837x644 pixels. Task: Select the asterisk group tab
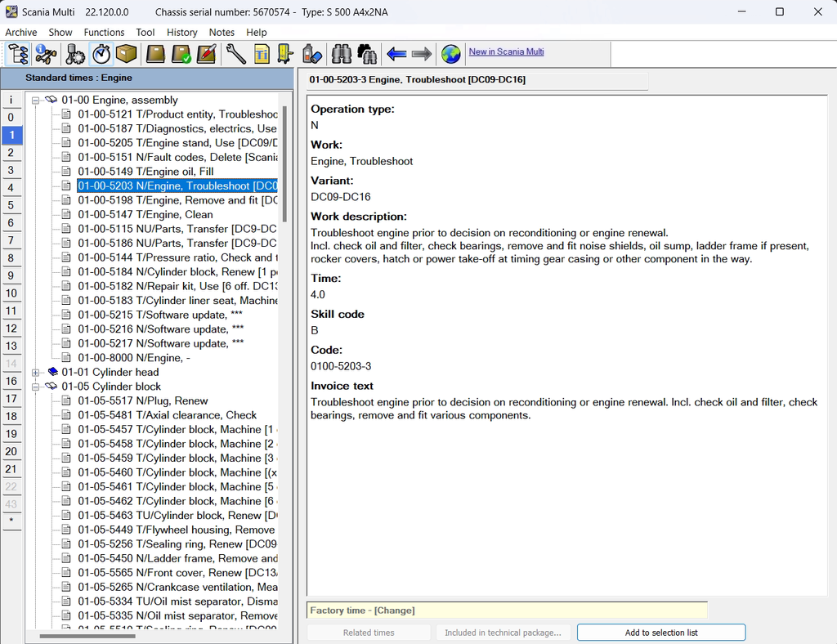click(11, 521)
